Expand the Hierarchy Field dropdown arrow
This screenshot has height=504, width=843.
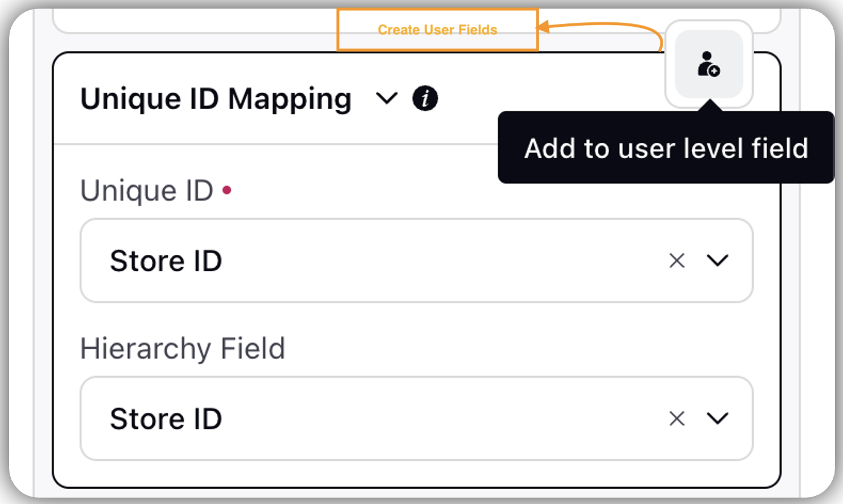pyautogui.click(x=718, y=419)
